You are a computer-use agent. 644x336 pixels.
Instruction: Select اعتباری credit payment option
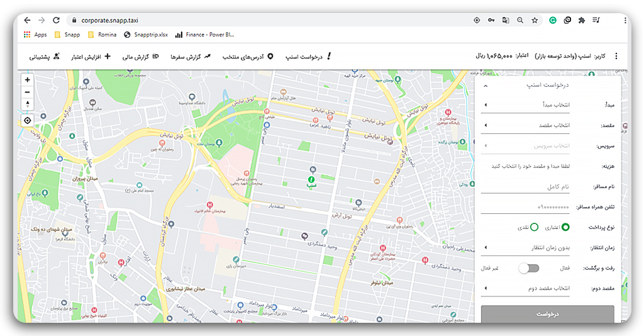[x=565, y=227]
